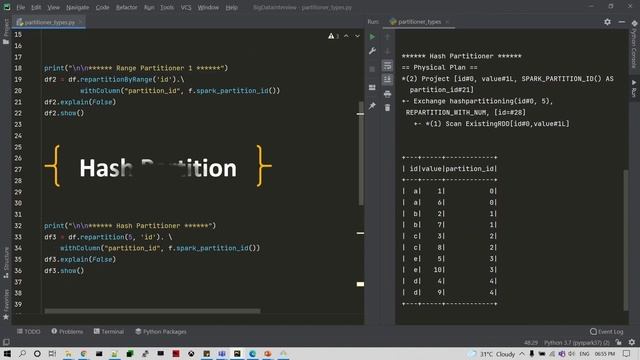This screenshot has height=360, width=640.
Task: Click the up arrow in Run console toolbar
Action: (x=387, y=37)
